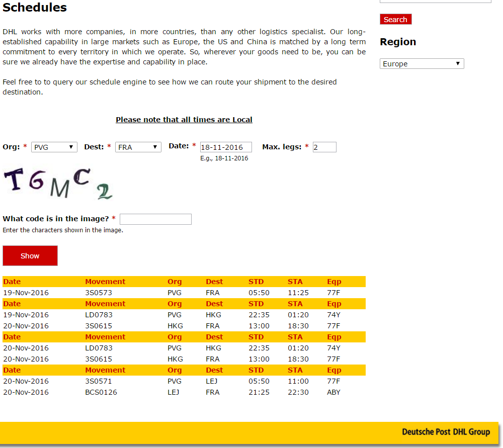Screen dimensions: 503x448
Task: Select movement 3S0573 cell
Action: click(99, 293)
